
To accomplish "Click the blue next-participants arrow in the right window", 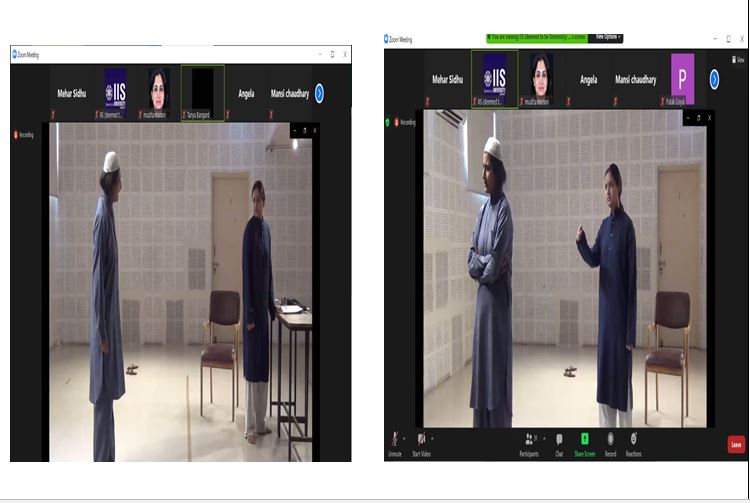I will pos(714,79).
